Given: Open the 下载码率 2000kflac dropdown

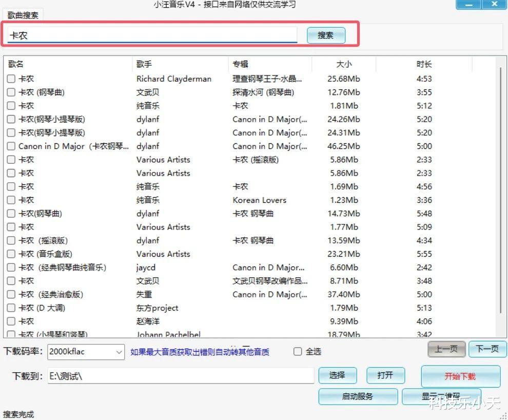Looking at the screenshot, I should [86, 352].
